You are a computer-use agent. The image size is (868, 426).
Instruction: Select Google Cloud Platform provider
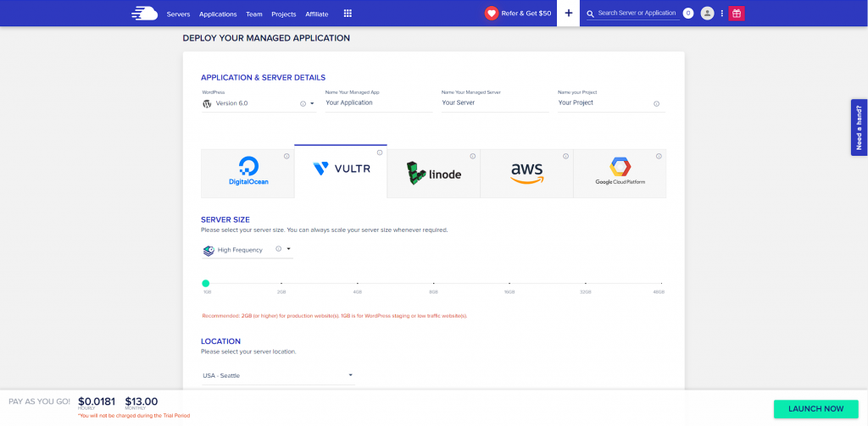click(620, 173)
